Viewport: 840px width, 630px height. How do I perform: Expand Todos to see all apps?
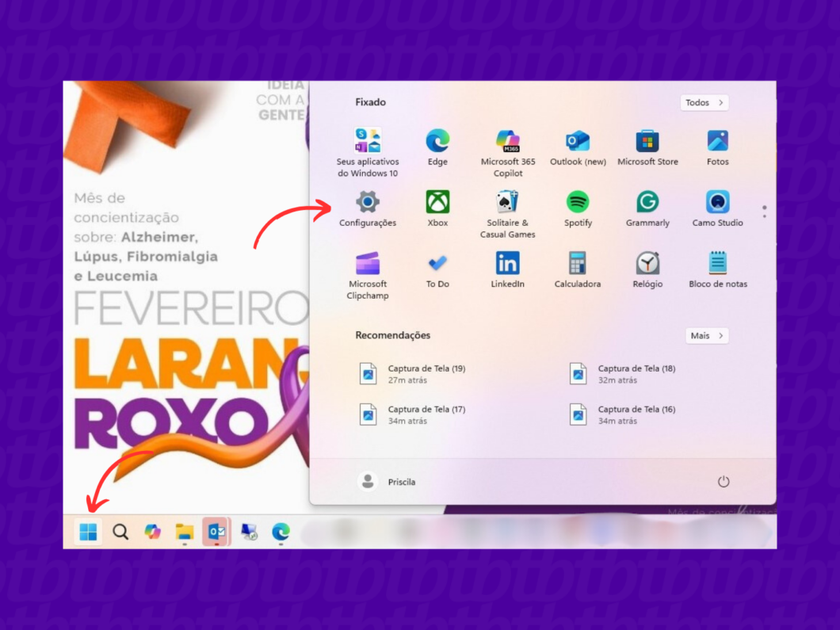(704, 102)
